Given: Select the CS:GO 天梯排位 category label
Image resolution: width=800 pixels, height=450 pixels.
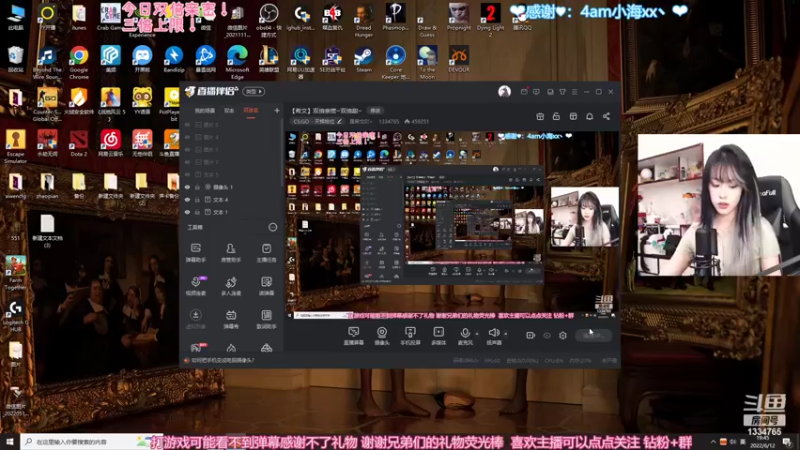Looking at the screenshot, I should pos(314,121).
